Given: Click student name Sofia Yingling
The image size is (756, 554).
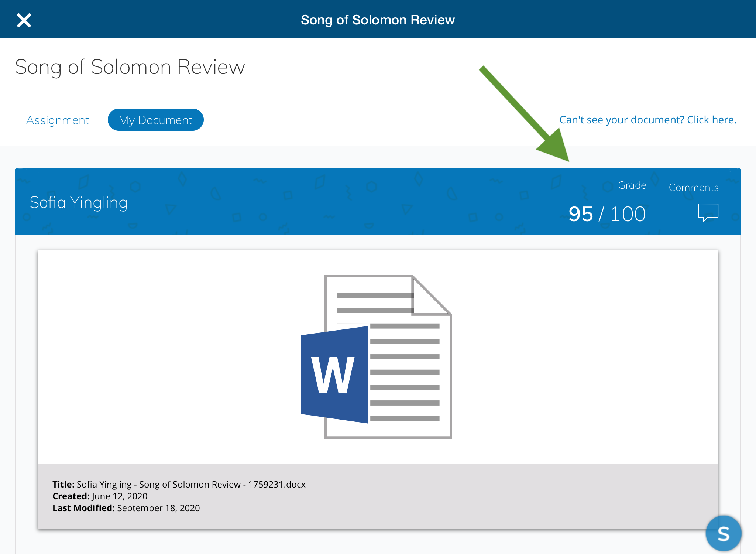Looking at the screenshot, I should coord(79,202).
